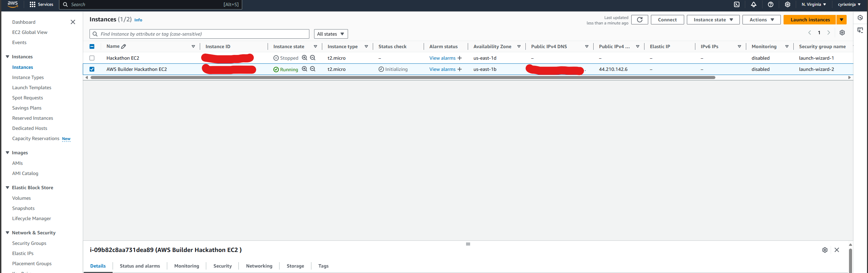
Task: Collapse the Network & Security section
Action: (x=7, y=233)
